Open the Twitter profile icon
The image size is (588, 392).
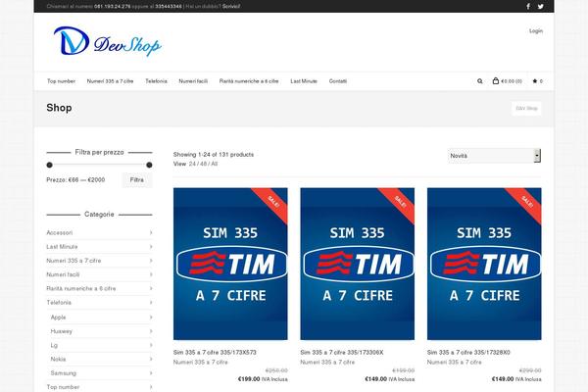pos(540,7)
